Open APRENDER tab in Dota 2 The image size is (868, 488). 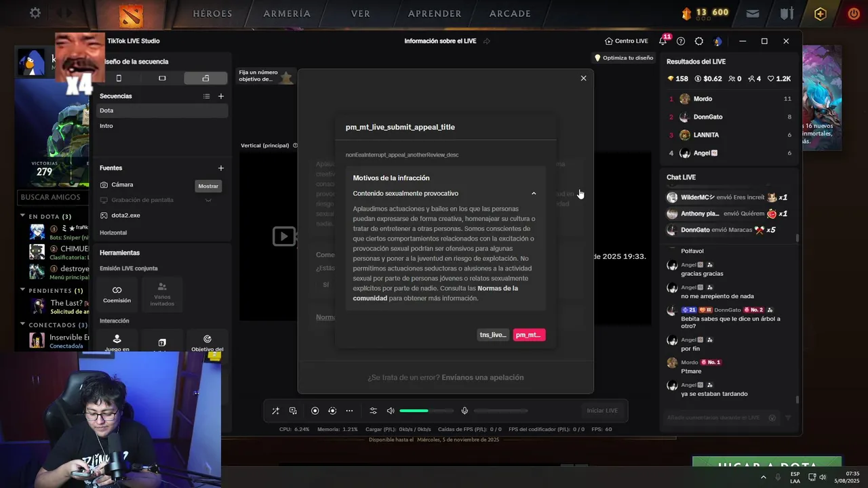coord(435,14)
